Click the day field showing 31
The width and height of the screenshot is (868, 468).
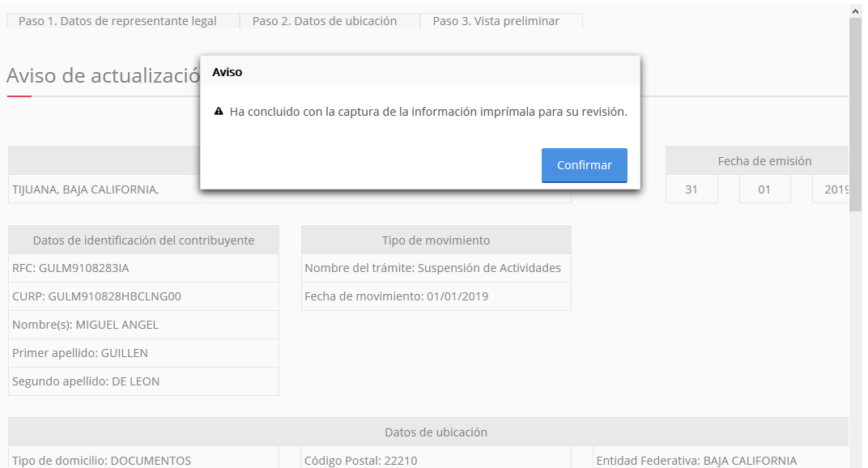click(x=691, y=189)
